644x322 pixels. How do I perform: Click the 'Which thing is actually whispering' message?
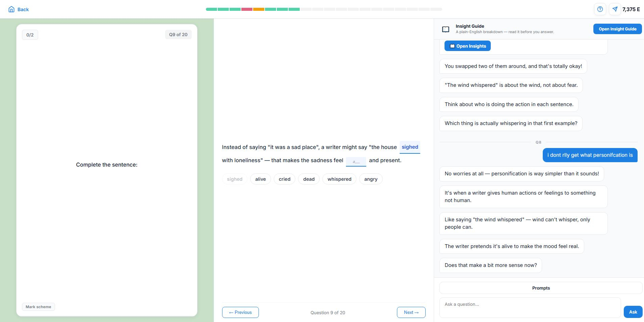[511, 123]
